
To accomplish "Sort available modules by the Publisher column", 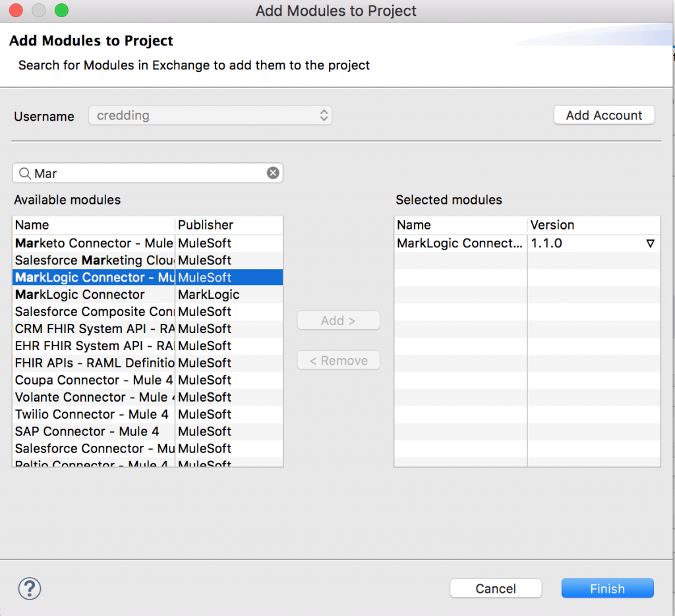I will [x=204, y=225].
